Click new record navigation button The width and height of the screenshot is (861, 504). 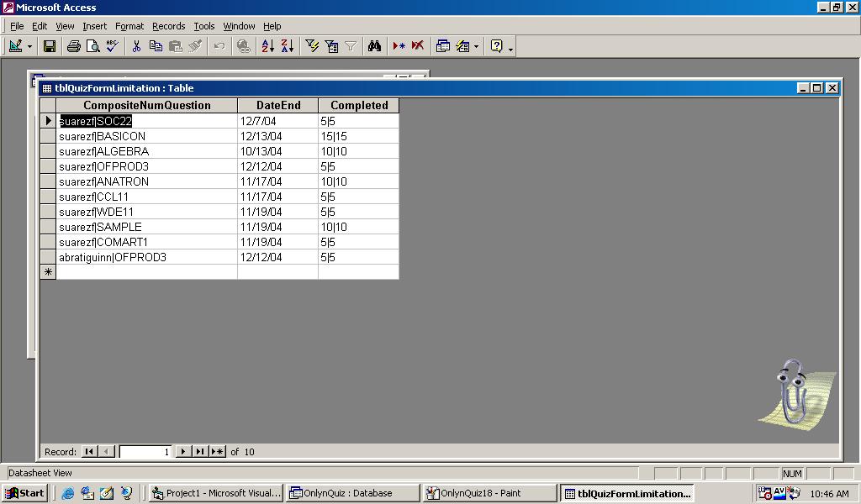(218, 451)
